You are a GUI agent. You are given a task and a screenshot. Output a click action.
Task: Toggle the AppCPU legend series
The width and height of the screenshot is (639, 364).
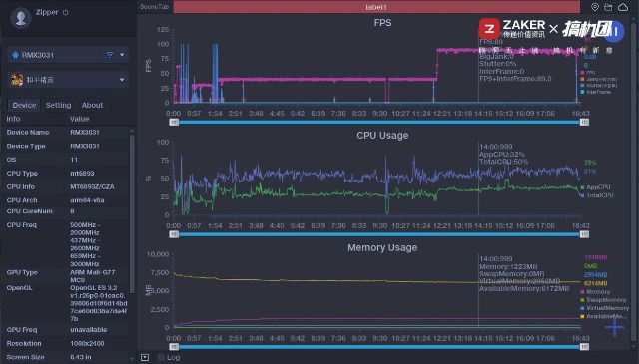pos(595,187)
